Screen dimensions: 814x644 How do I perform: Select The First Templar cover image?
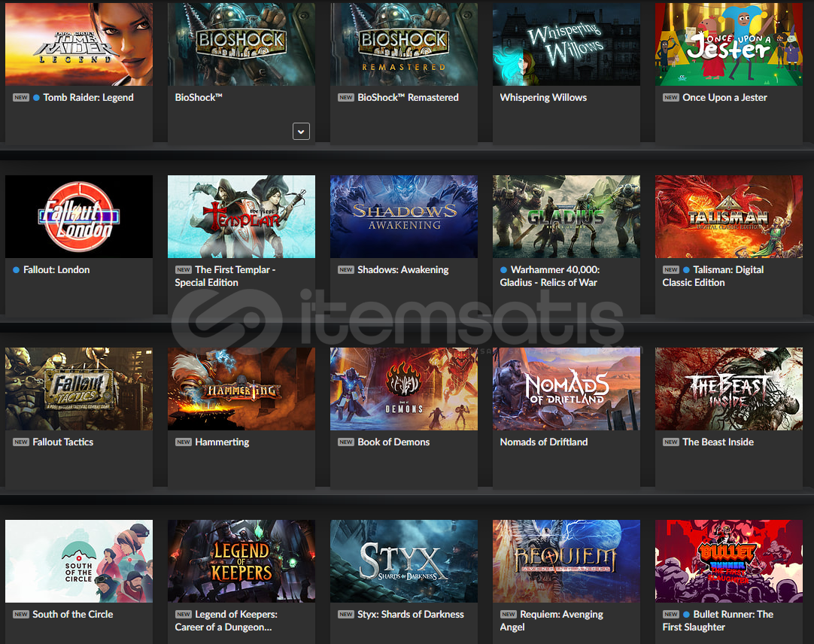241,217
